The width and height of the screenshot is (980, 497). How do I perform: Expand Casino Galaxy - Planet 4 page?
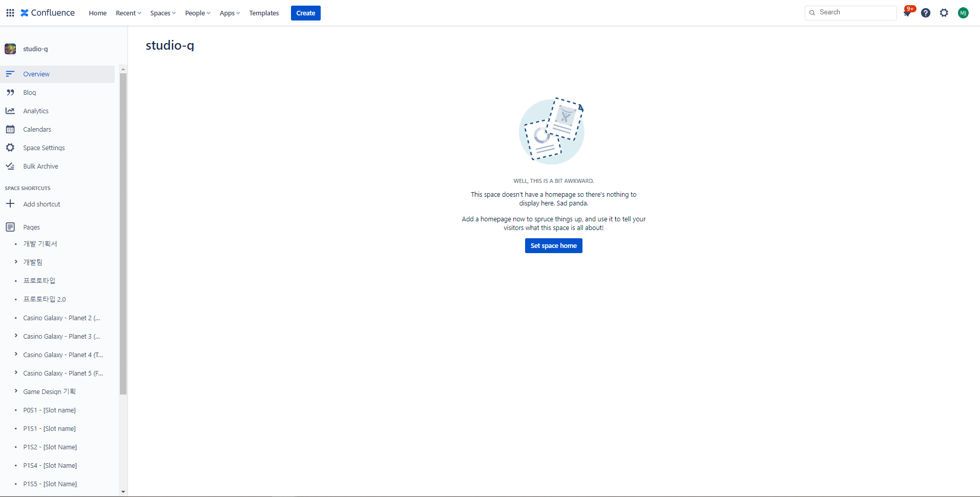coord(16,355)
